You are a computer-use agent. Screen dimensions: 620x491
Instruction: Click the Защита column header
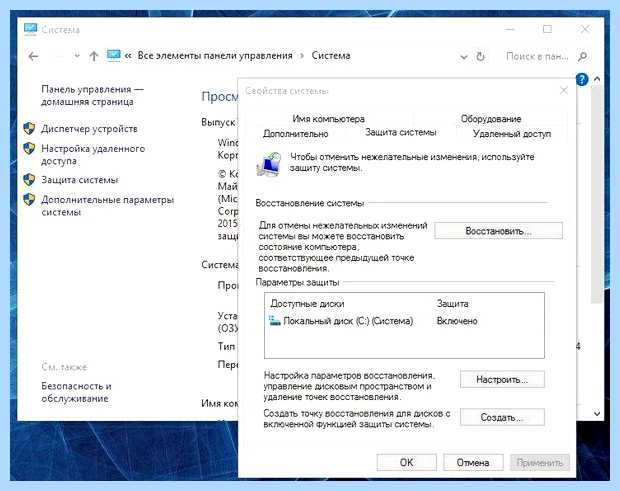[x=452, y=304]
